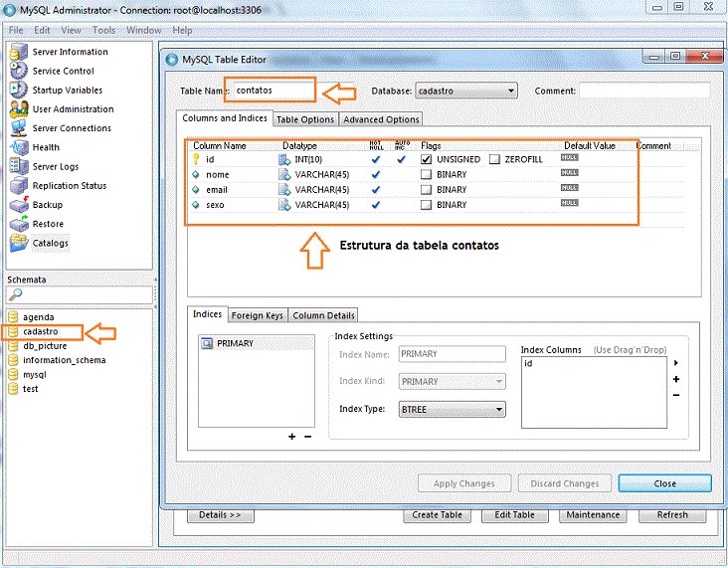Screen dimensions: 728x568
Task: Open the Index Type BTREE dropdown
Action: tap(452, 409)
